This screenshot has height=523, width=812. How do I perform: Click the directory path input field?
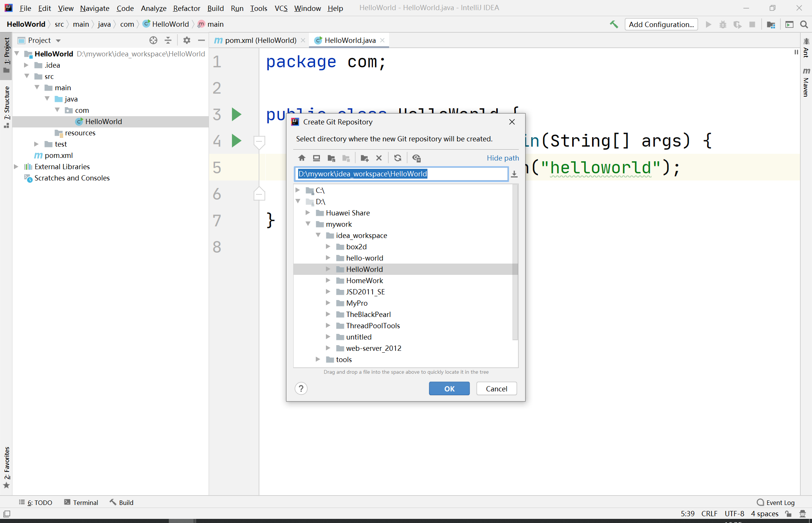click(x=401, y=174)
